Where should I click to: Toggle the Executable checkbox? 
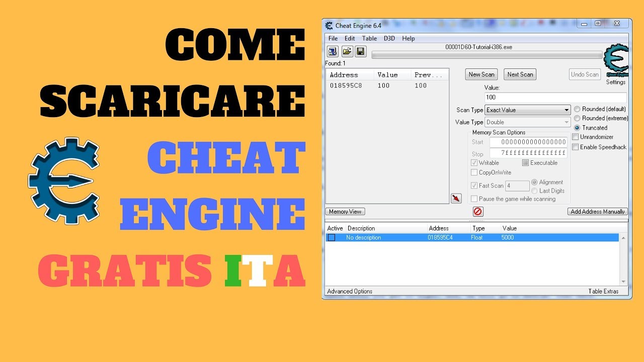point(525,163)
